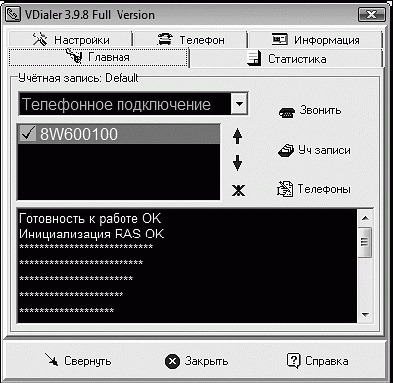Viewport: 393px width, 383px height.
Task: Click the Закрыть circled X icon
Action: (172, 361)
